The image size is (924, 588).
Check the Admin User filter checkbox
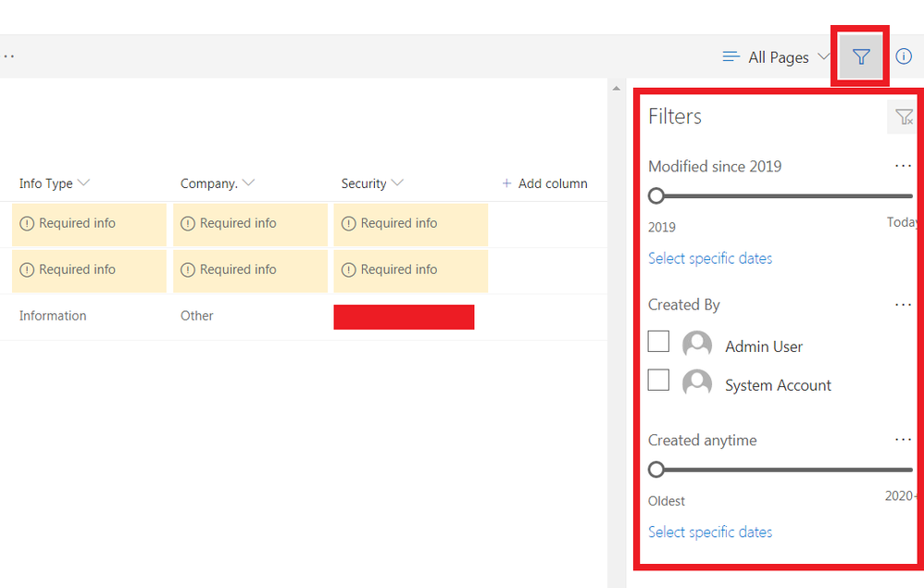(658, 343)
